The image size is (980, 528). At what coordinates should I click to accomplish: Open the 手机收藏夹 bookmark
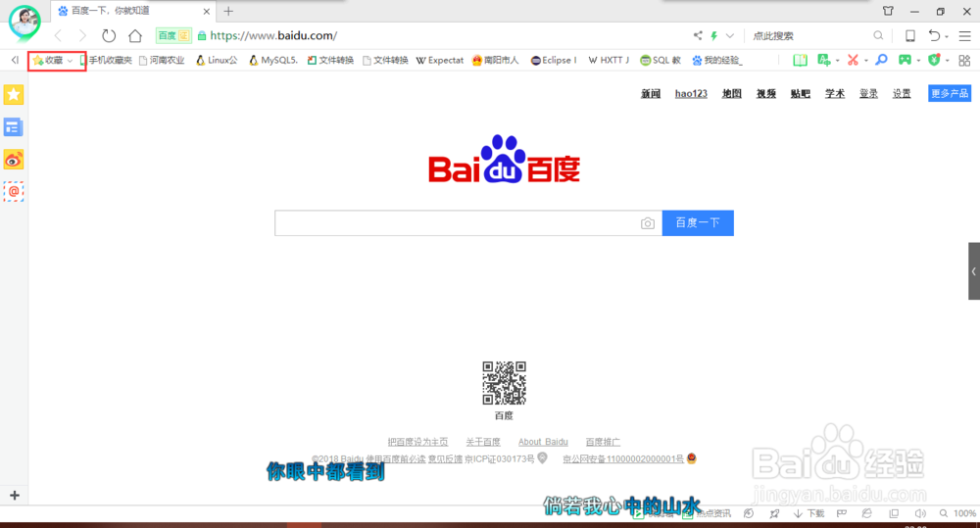[106, 60]
